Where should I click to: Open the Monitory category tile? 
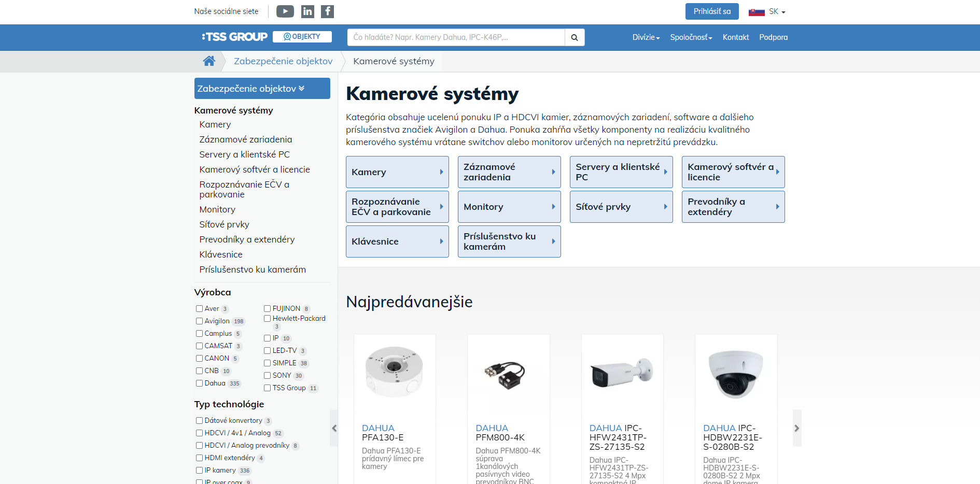(x=509, y=207)
